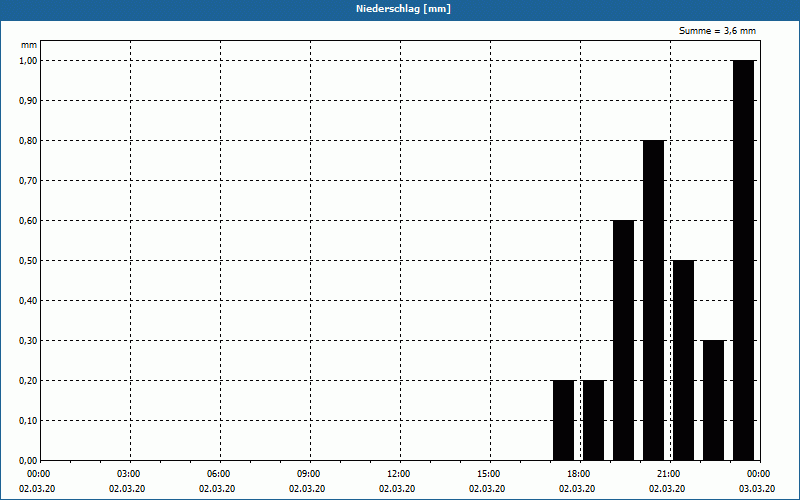Click the 0,30 mm precipitation bar
800x500 pixels.
tap(713, 400)
